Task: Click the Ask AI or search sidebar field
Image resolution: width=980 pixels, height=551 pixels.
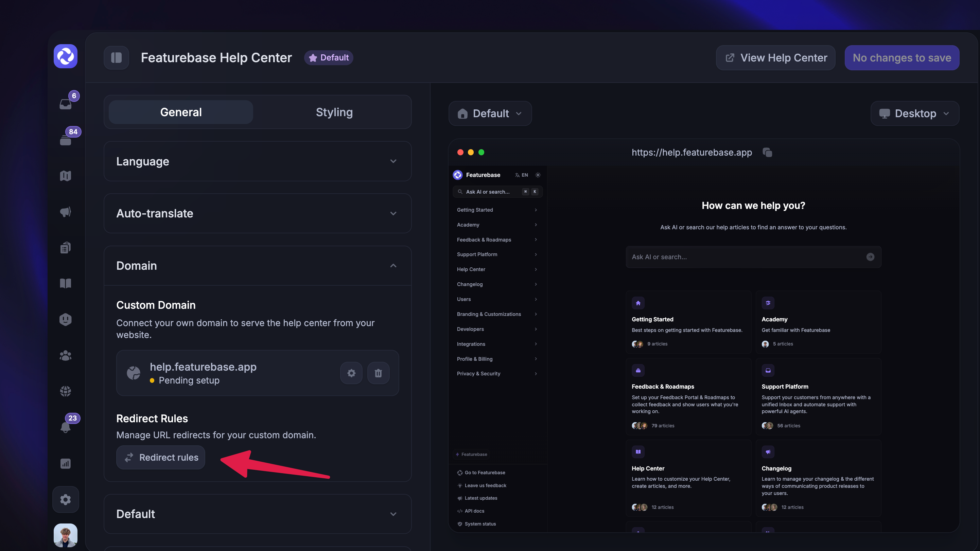Action: tap(497, 192)
